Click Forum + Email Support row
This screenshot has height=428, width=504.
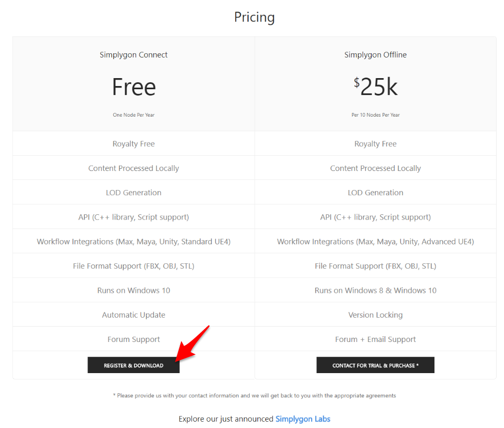[375, 339]
